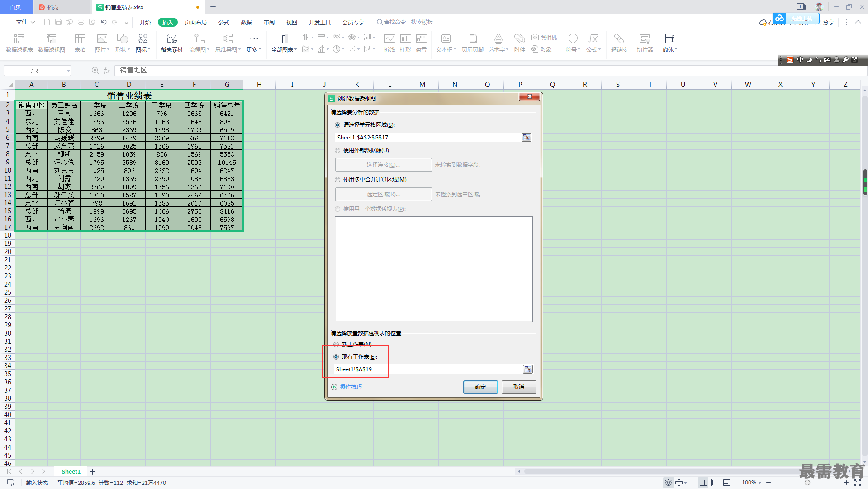Switch to the 页面布局 ribbon tab

pos(195,22)
